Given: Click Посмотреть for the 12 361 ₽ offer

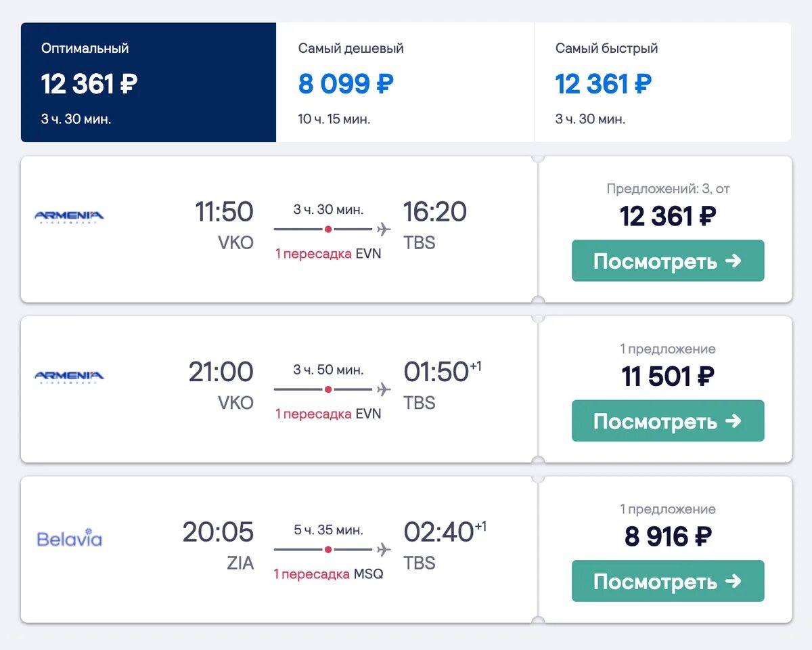Looking at the screenshot, I should tap(667, 261).
